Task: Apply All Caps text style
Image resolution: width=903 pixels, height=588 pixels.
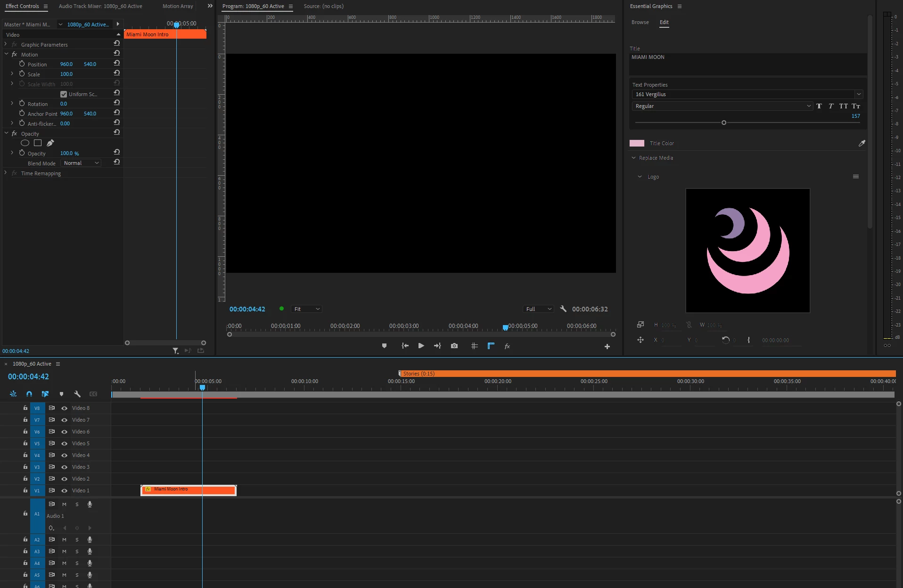Action: pos(843,106)
